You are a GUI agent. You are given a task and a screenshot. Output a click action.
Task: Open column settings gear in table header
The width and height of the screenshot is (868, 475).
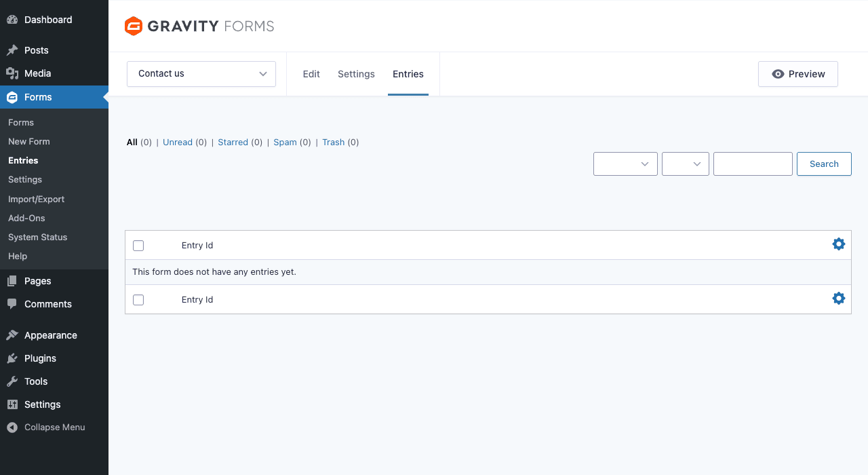tap(839, 244)
